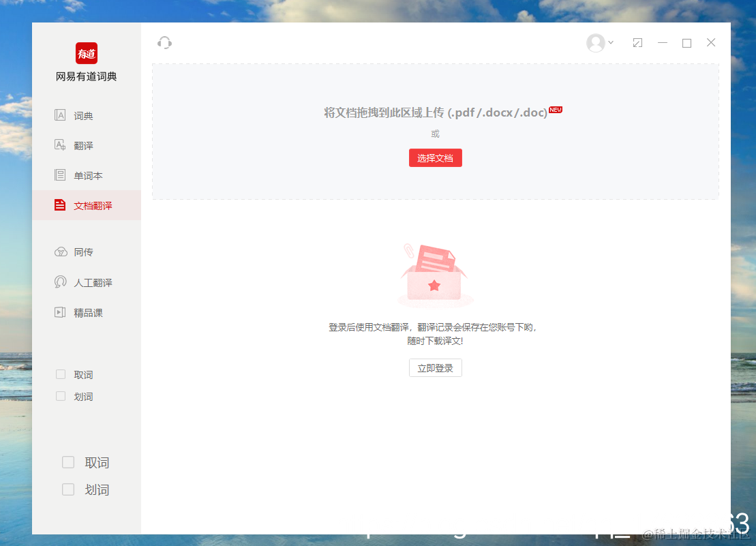
Task: Open the 人工翻译 human translation icon
Action: [x=60, y=282]
